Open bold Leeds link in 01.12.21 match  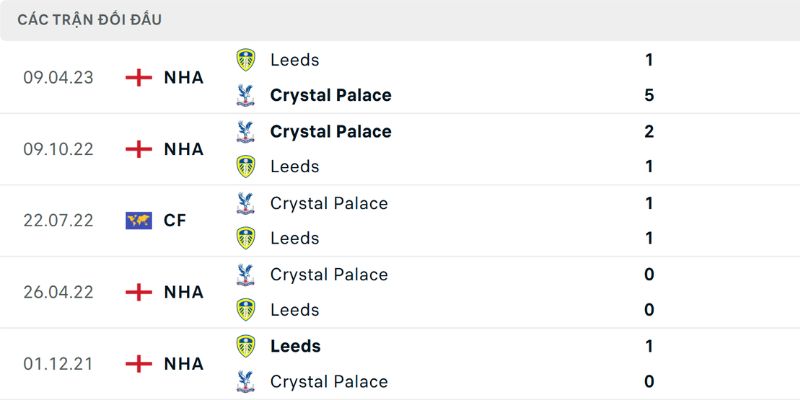[x=295, y=346]
